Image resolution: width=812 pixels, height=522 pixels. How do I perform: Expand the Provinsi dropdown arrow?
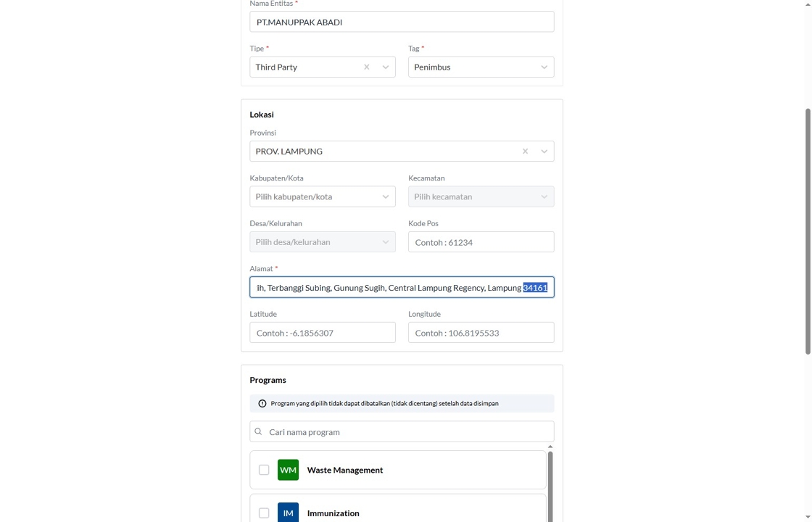(544, 152)
